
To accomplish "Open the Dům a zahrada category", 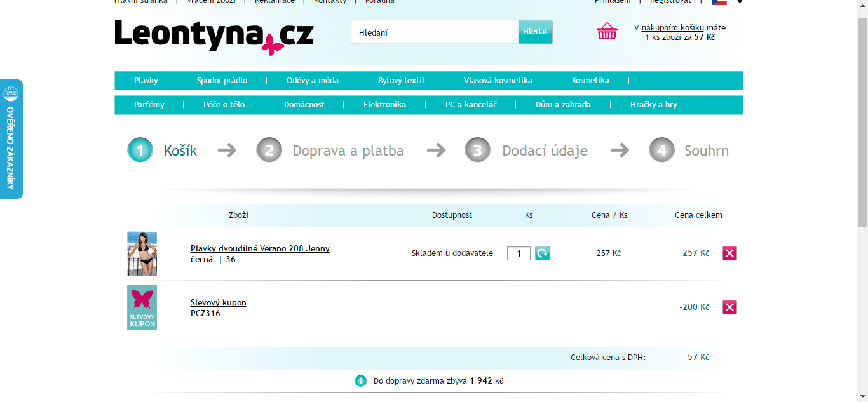I will [x=563, y=105].
